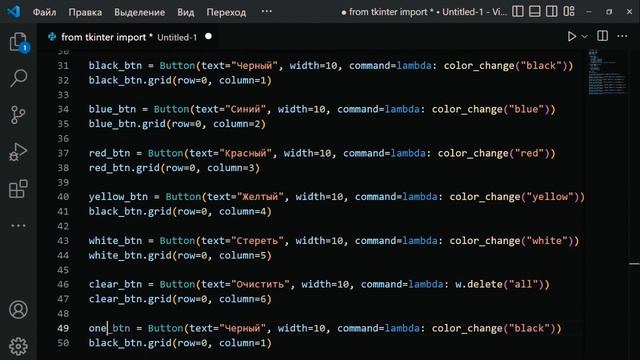Click one_btn variable on line 49
Image resolution: width=640 pixels, height=360 pixels.
pos(109,328)
